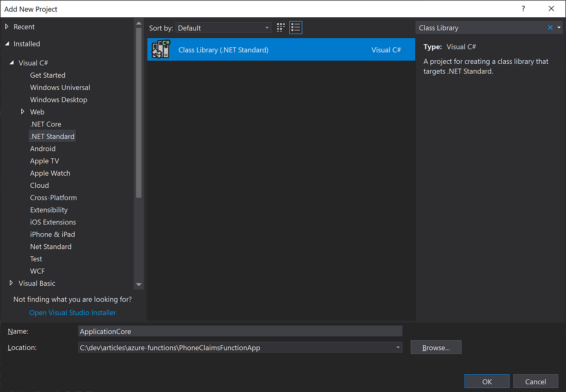Select Apple Watch category
This screenshot has width=566, height=392.
50,173
